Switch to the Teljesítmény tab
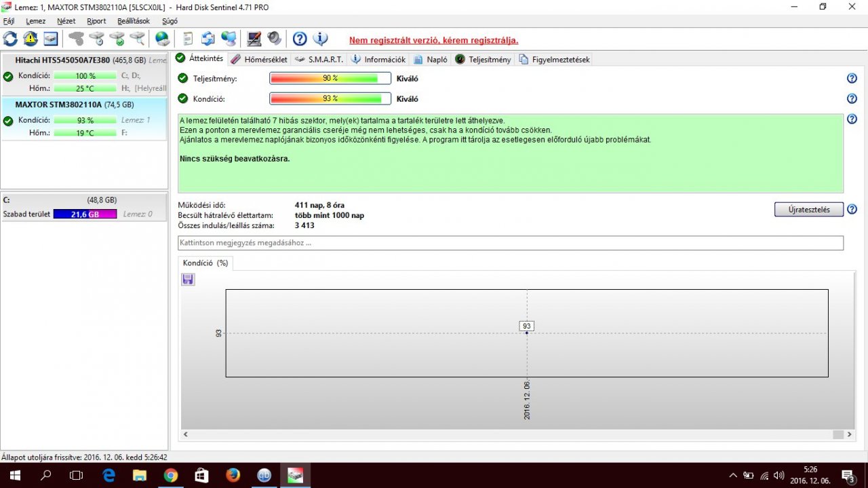Viewport: 868px width, 488px height. [484, 59]
